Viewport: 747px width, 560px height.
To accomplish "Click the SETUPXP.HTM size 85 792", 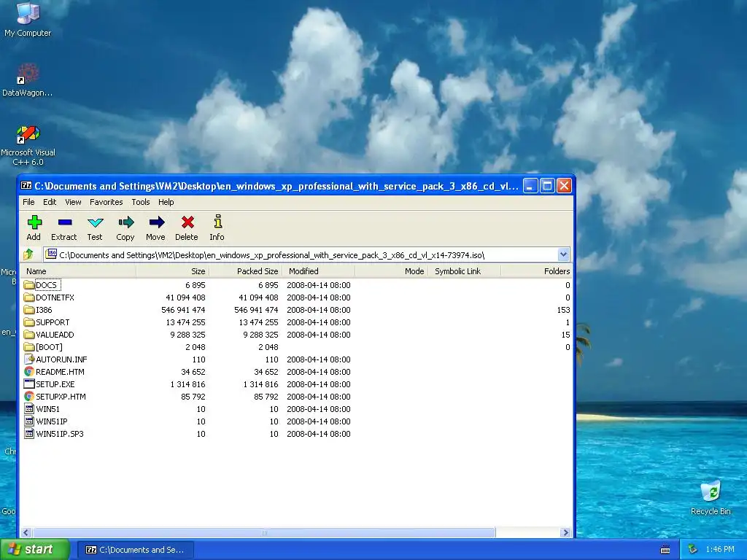I will click(193, 396).
